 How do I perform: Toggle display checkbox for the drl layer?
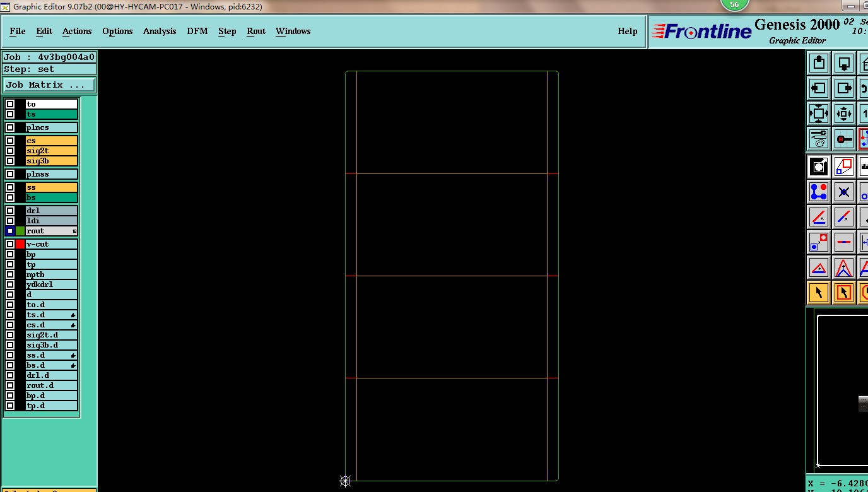(10, 211)
